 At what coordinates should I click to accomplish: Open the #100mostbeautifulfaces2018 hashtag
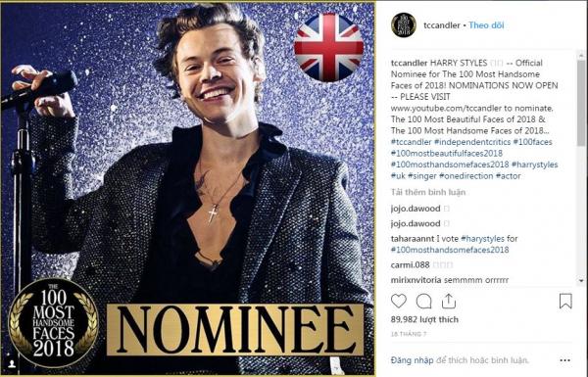point(447,154)
